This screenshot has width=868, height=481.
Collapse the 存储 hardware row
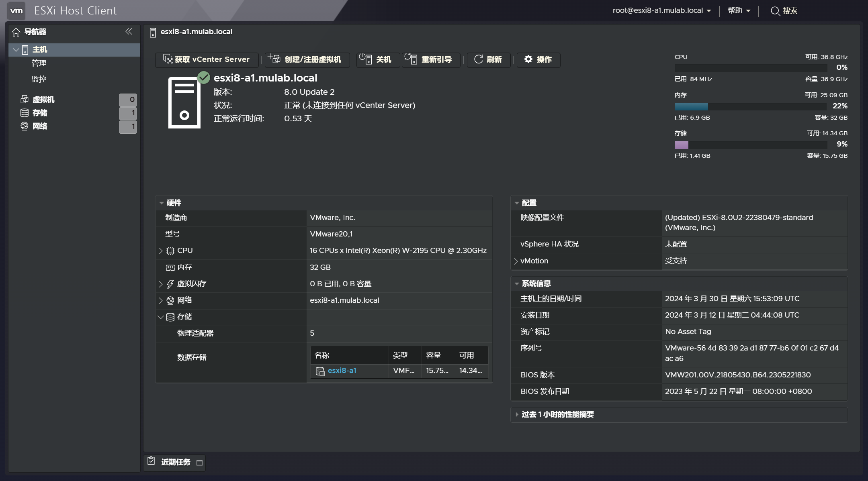(x=161, y=317)
